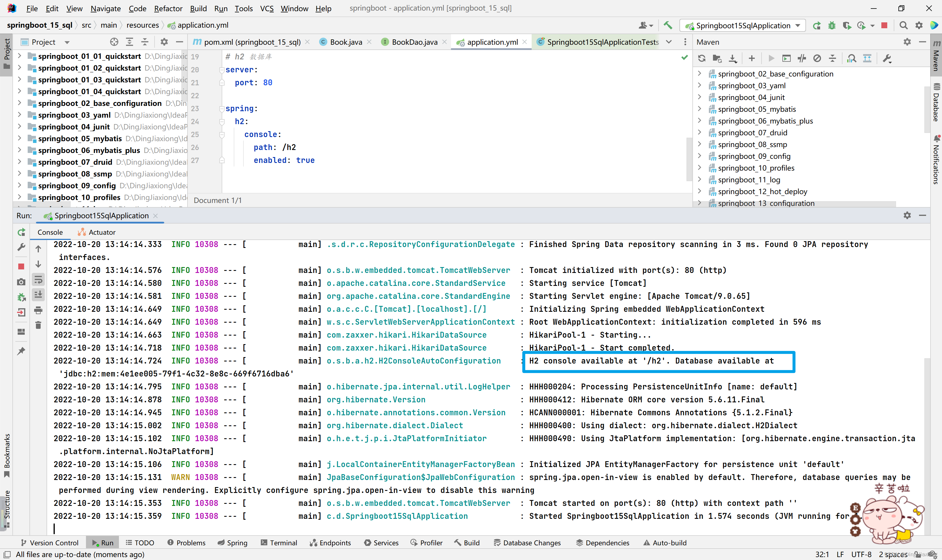
Task: Open run configuration dropdown Springboot15SqlApplication
Action: click(x=742, y=25)
